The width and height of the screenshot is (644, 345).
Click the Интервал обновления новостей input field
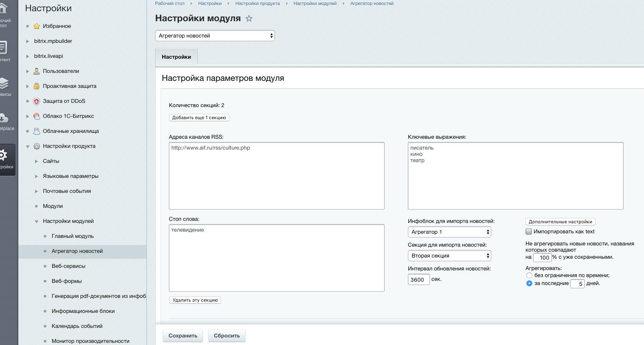(x=418, y=280)
